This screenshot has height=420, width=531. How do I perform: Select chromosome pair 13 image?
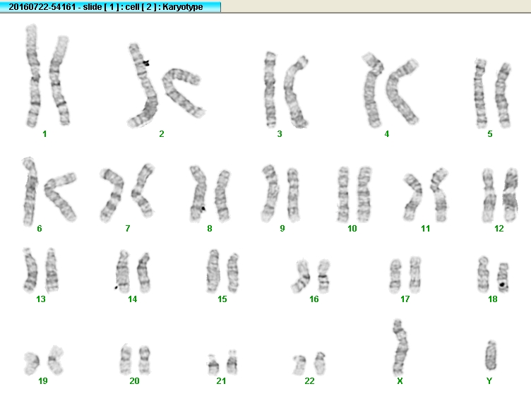pos(41,270)
